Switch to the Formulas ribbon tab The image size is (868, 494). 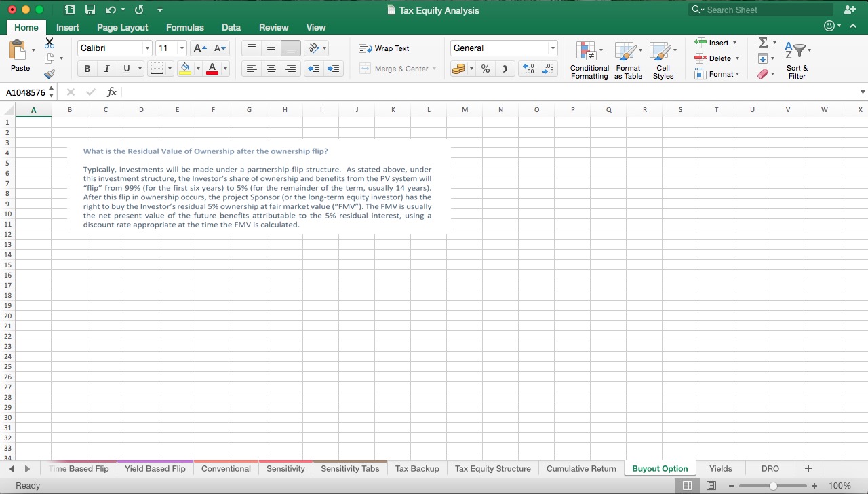click(184, 27)
